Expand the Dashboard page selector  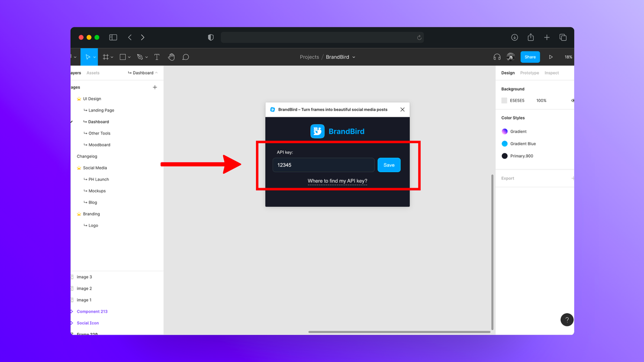143,73
